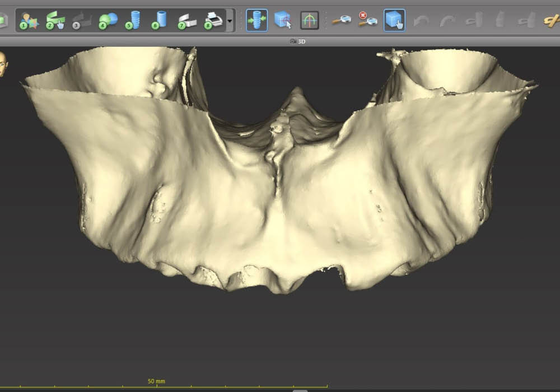The height and width of the screenshot is (392, 560).
Task: Click magnifier with red X icon
Action: click(367, 20)
